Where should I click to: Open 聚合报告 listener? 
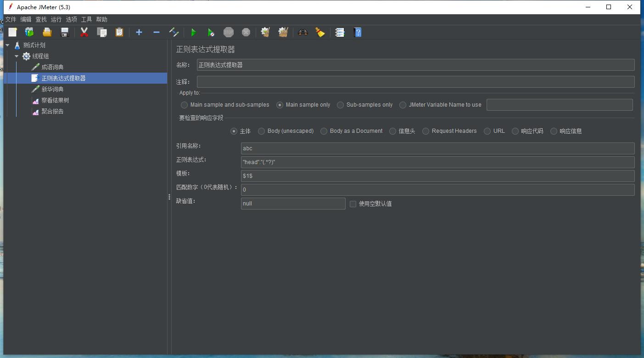pyautogui.click(x=52, y=111)
